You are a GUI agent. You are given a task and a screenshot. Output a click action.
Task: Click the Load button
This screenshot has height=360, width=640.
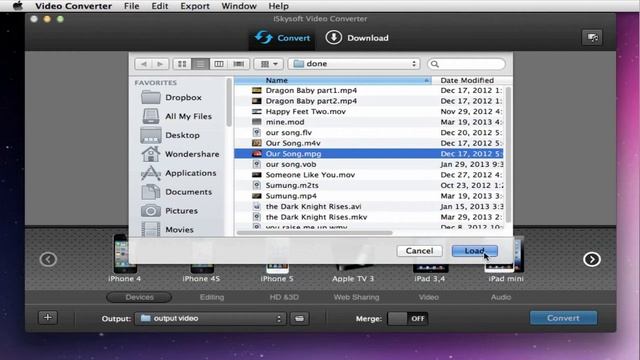point(474,251)
